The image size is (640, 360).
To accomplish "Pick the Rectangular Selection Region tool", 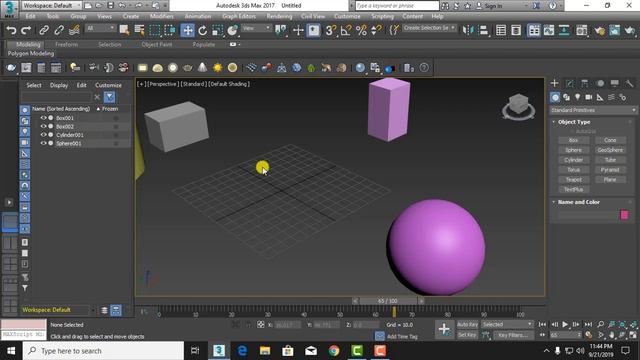I will pos(155,30).
